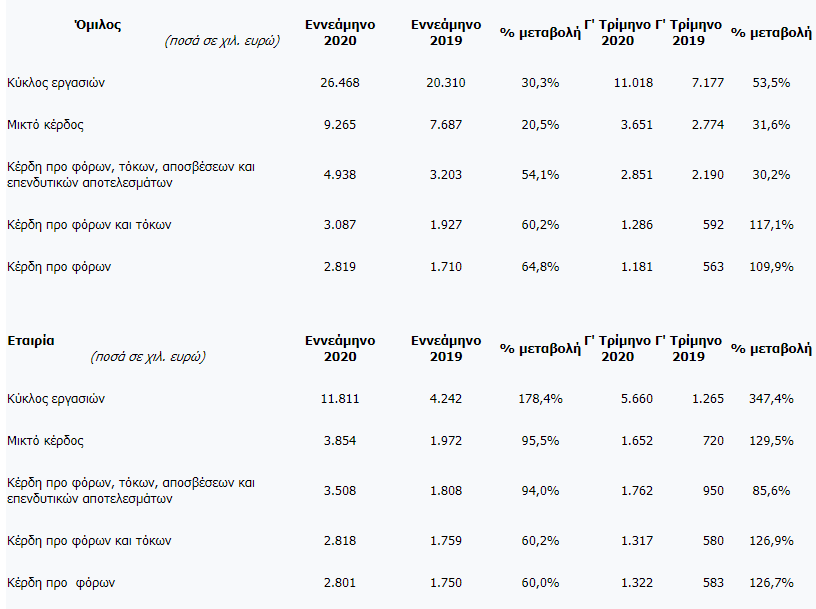Click Κέρδη προ φόρων και τόκων in the Εταιρία table
This screenshot has width=816, height=609.
[89, 541]
